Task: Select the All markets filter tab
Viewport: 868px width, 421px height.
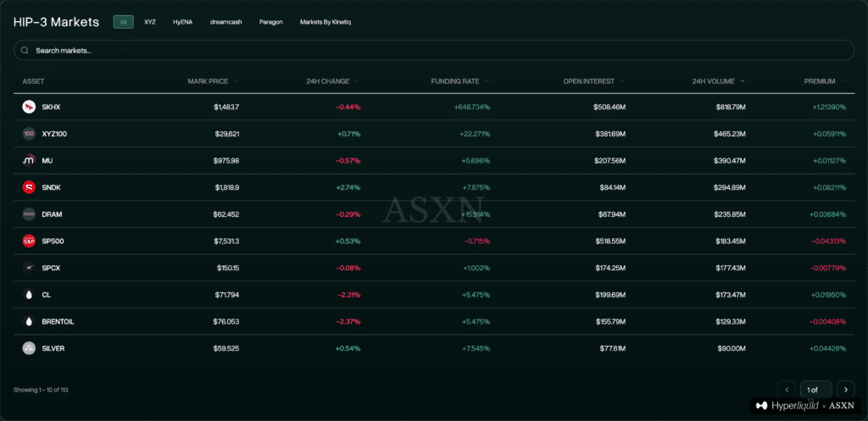Action: (x=124, y=22)
